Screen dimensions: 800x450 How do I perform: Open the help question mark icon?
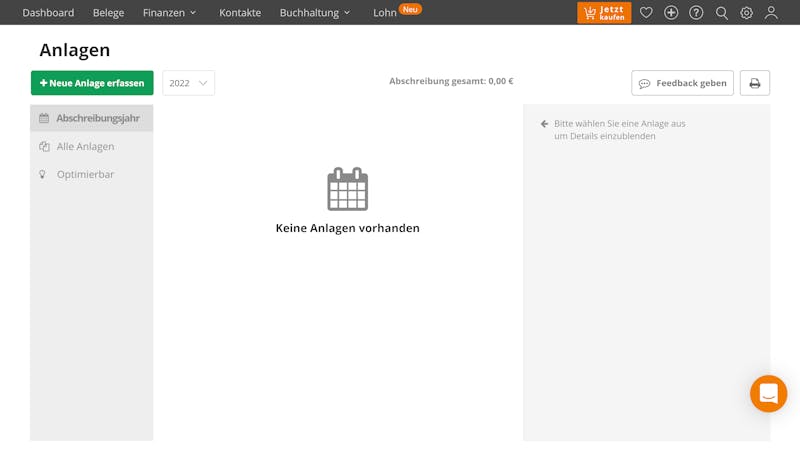tap(696, 13)
